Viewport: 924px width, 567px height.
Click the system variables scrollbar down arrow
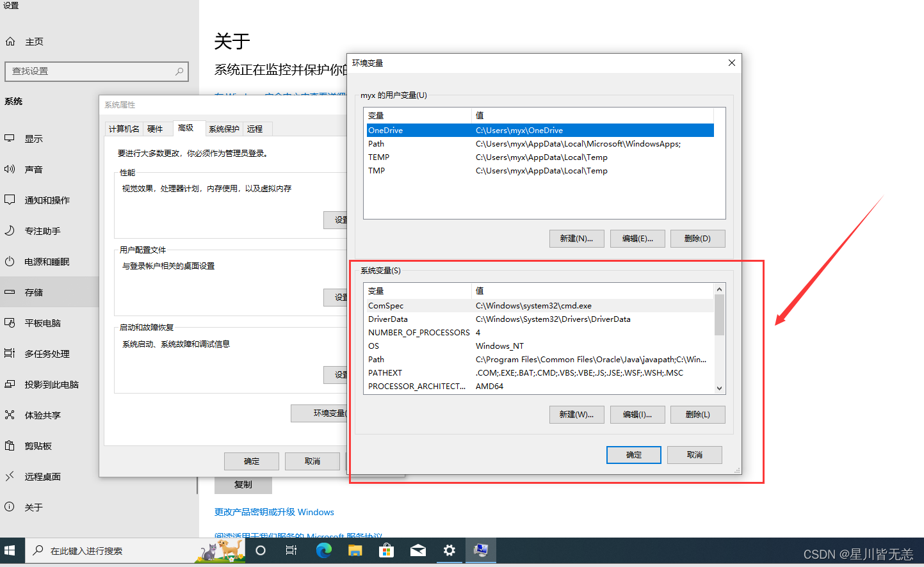pos(718,388)
